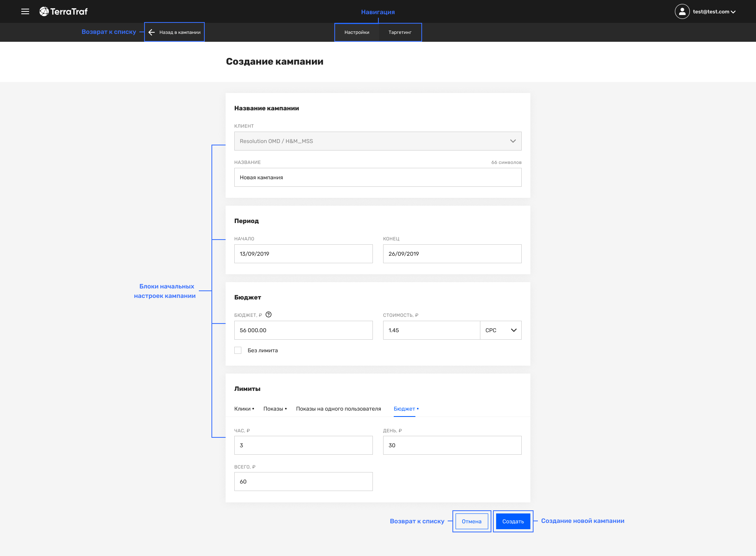The image size is (756, 556).
Task: Click the Начало date field
Action: 304,254
